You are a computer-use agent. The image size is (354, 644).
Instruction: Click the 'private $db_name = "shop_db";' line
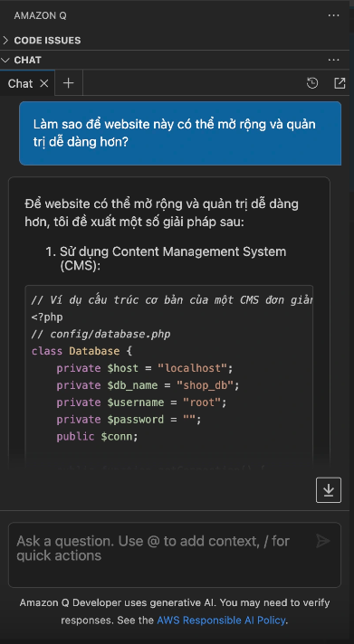coord(148,385)
